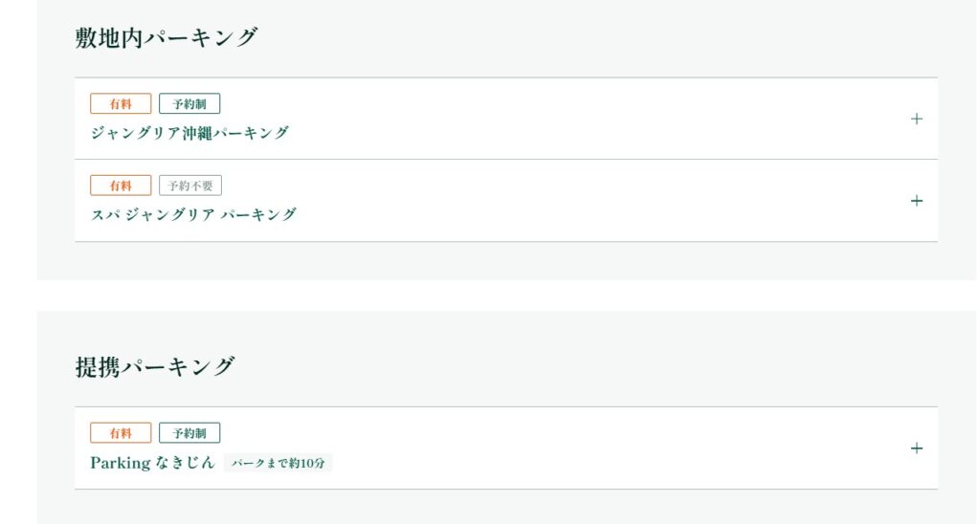
Task: Click the 予約制 tag above Parking なきじん
Action: click(x=189, y=433)
